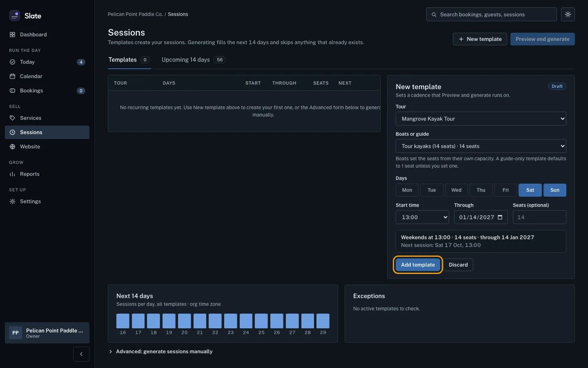Click the Settings gear icon
588x368 pixels.
tap(12, 202)
